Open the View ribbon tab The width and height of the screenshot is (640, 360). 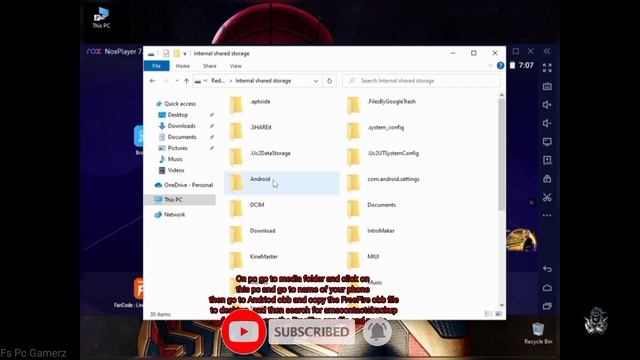click(236, 66)
